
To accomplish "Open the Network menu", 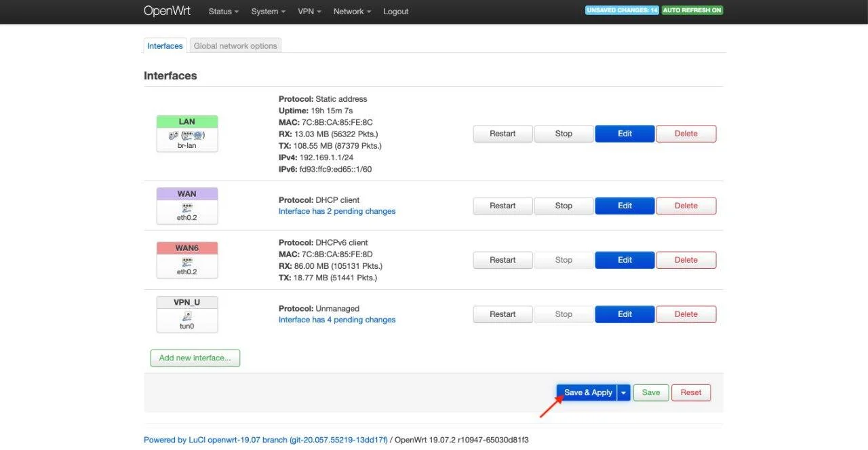I will point(353,12).
